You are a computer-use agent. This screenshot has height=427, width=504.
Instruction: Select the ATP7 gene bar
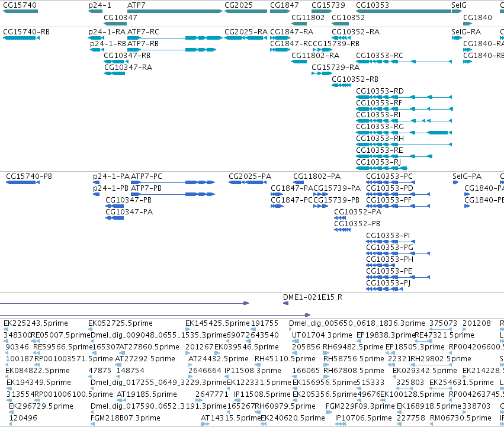[175, 11]
